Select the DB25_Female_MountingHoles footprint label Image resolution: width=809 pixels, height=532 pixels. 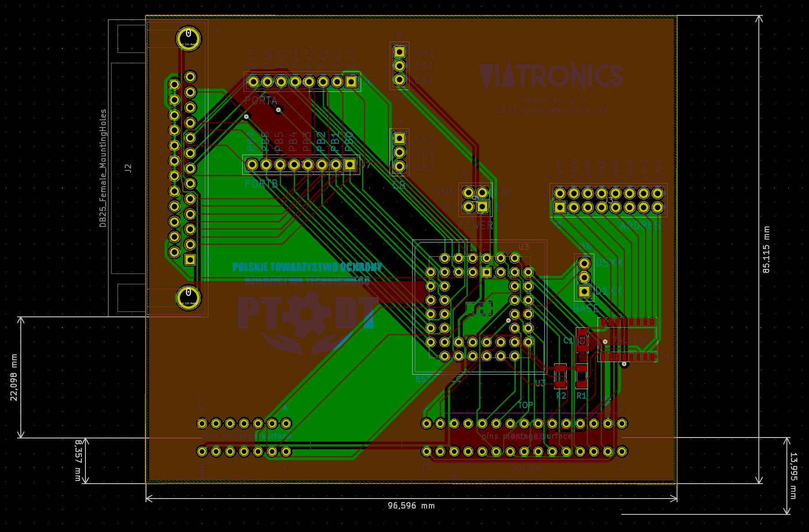103,168
